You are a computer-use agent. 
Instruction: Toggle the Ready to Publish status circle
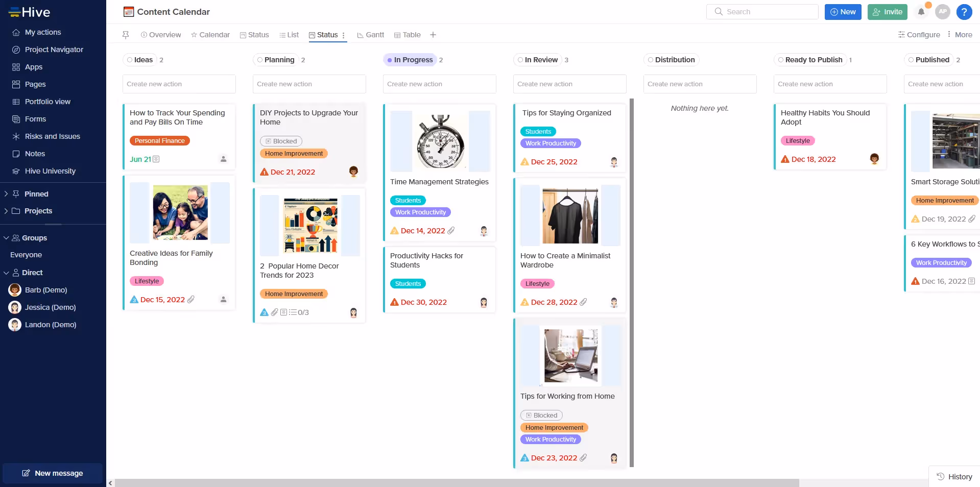[x=780, y=60]
